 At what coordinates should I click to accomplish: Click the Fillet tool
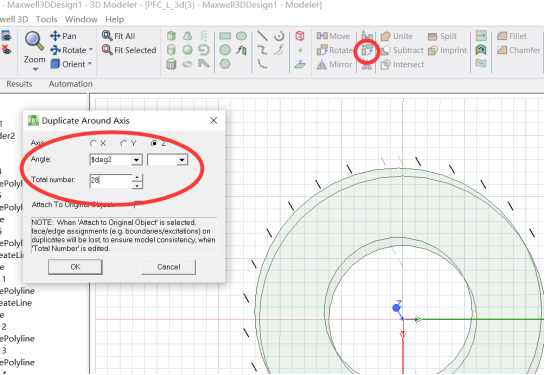(512, 36)
